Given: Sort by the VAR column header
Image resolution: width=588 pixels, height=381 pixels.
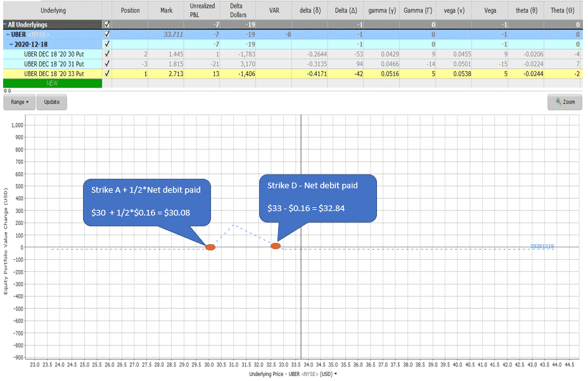Looking at the screenshot, I should click(274, 11).
